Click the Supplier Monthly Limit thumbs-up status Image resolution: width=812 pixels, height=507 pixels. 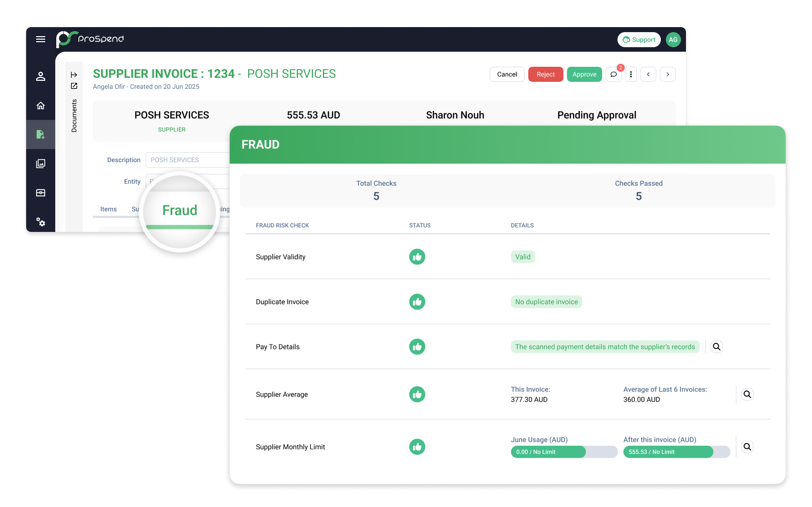[417, 447]
